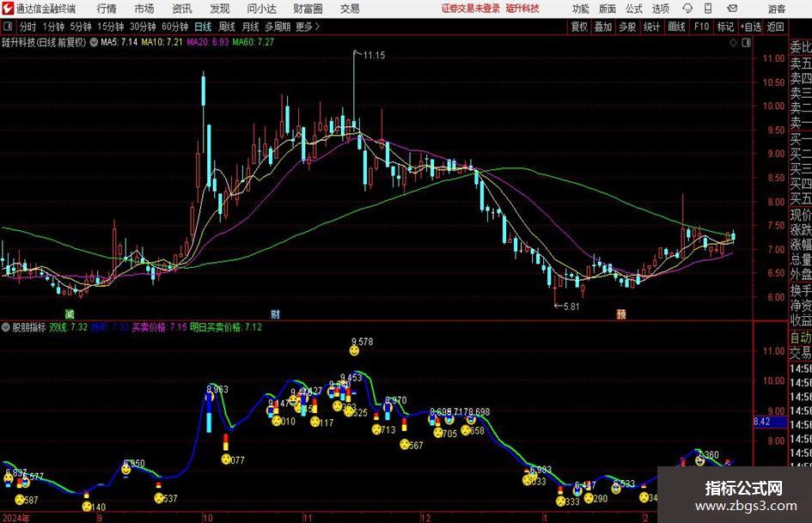Viewport: 812px width, 523px height.
Task: Open the 多周期 multi-period view
Action: tap(278, 27)
